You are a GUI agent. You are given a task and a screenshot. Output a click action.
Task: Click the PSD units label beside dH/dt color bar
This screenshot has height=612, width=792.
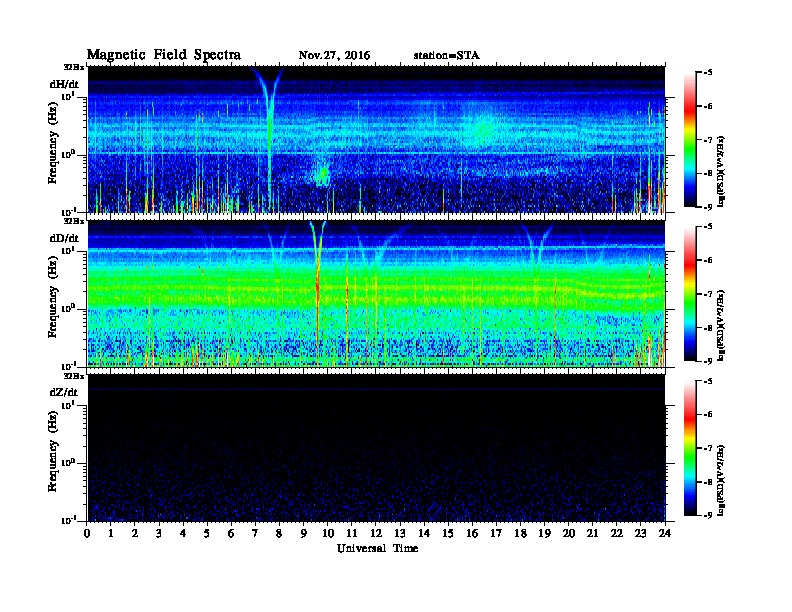(722, 171)
